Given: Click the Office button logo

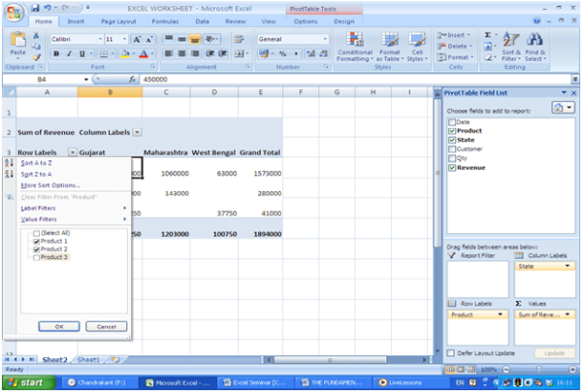Looking at the screenshot, I should [x=12, y=11].
